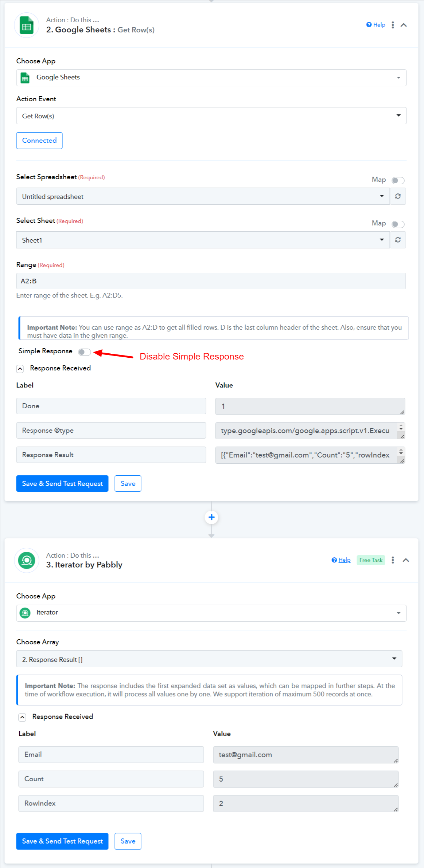Viewport: 424px width, 868px height.
Task: Click the Google Sheets step icon
Action: (27, 25)
